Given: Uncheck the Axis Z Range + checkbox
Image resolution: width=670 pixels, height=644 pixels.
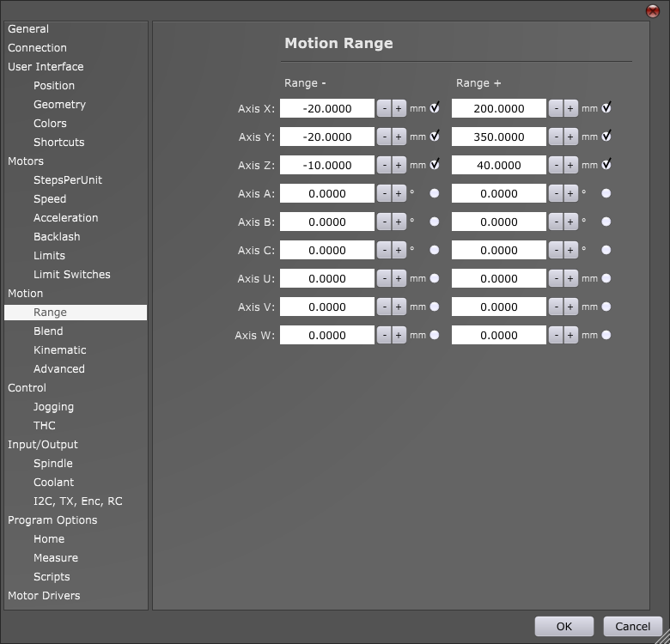Looking at the screenshot, I should (606, 165).
